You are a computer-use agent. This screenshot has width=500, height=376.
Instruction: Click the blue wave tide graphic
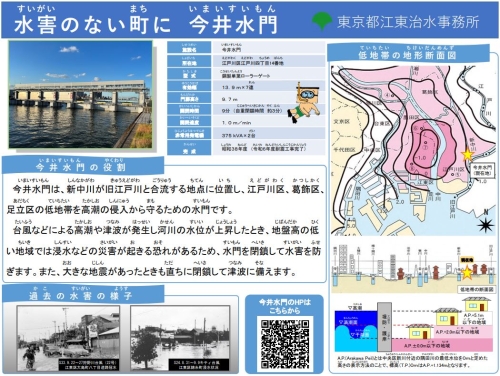coord(356,331)
